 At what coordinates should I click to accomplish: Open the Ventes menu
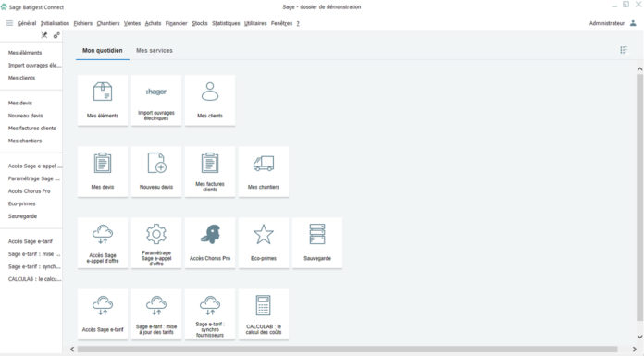(132, 23)
